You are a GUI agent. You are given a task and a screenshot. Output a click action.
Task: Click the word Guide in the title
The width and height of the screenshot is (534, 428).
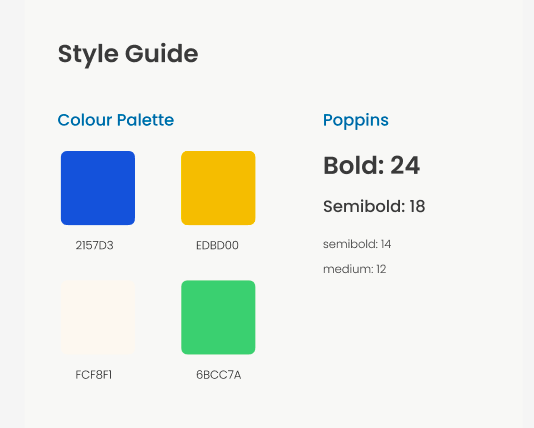click(162, 53)
